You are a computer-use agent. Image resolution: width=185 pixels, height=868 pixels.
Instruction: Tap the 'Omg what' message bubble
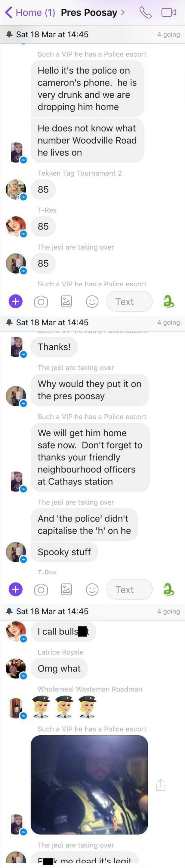pos(59,668)
